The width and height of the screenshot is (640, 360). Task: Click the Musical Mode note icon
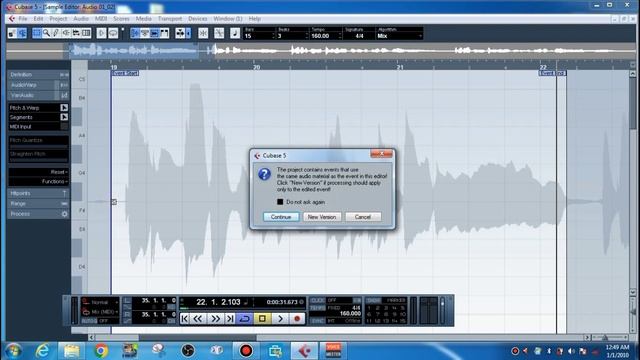pos(235,33)
